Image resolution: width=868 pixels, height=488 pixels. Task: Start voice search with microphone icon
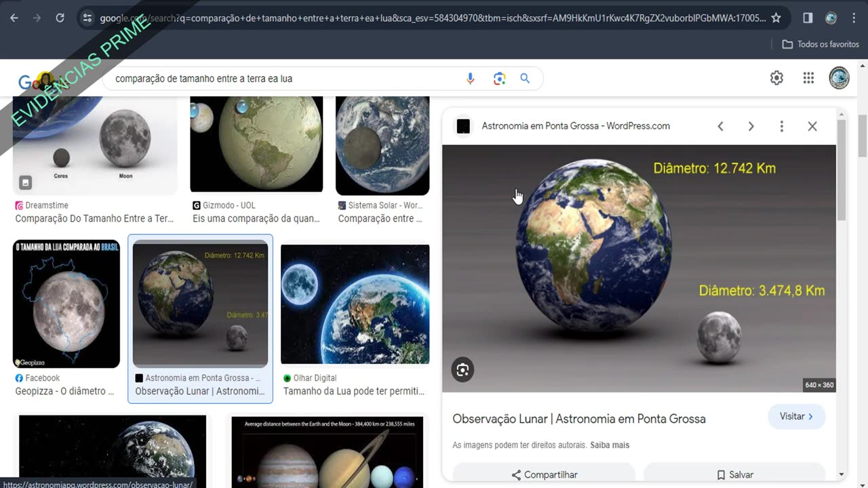click(470, 79)
